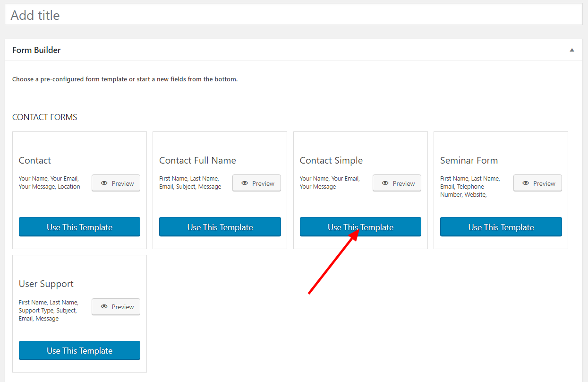Click the eye icon on Seminar Form Preview
The height and width of the screenshot is (382, 588).
(x=526, y=183)
